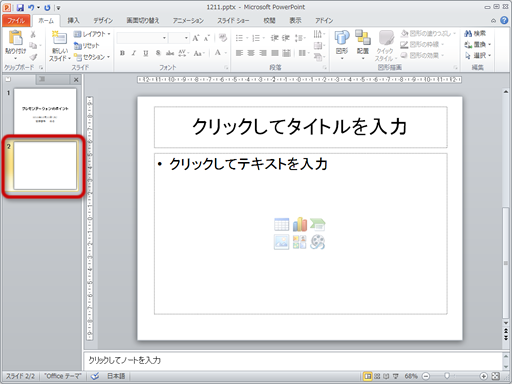
Task: Close the slide thumbnail pane
Action: click(x=76, y=80)
